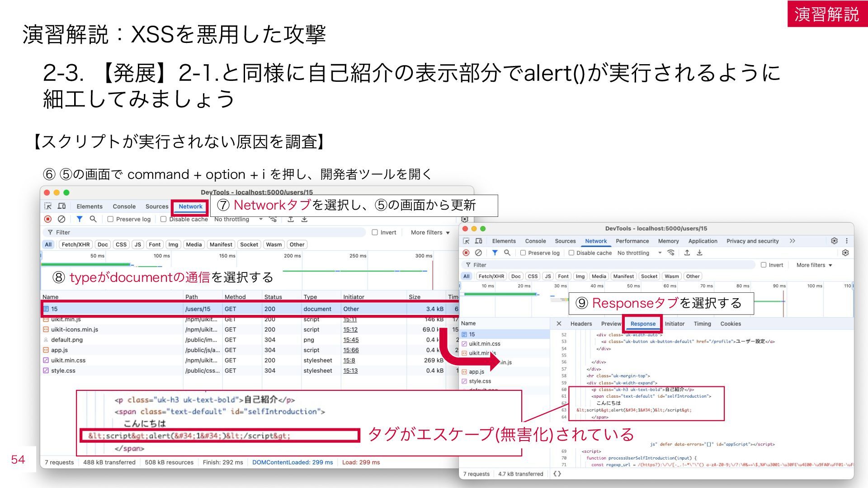
Task: Open kebab customize menu in right DevTools window
Action: pyautogui.click(x=847, y=241)
